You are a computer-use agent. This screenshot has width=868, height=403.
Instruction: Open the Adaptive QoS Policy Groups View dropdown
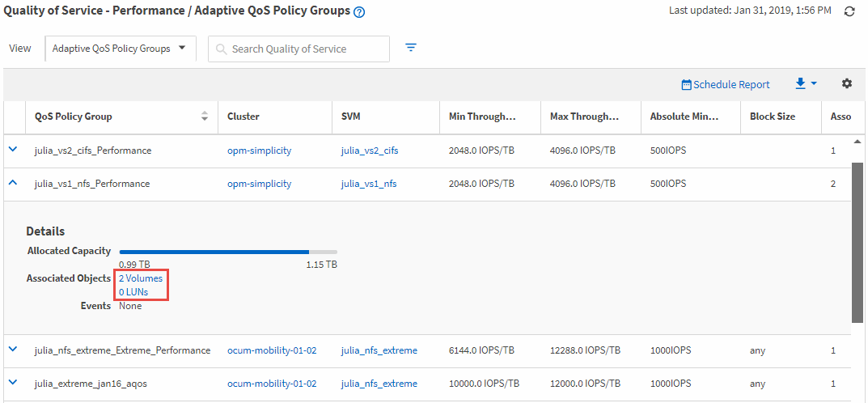click(119, 49)
